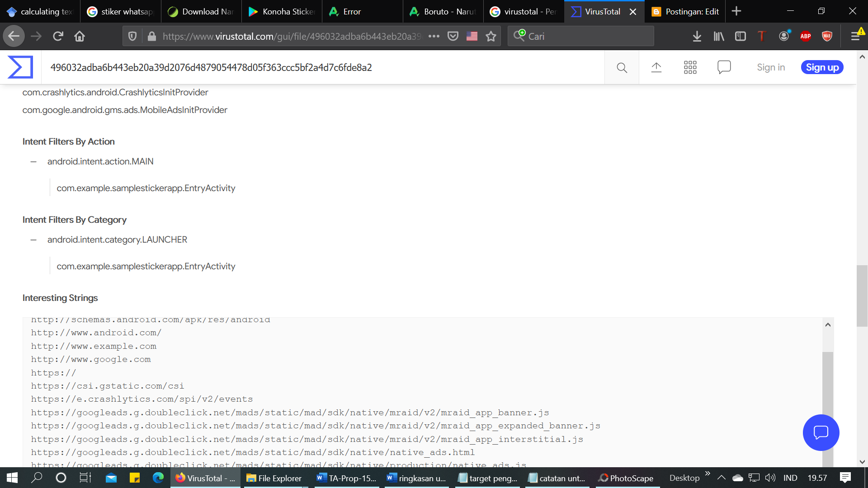Switch to the Konoha Sticker tab
Image resolution: width=868 pixels, height=488 pixels.
(x=282, y=12)
